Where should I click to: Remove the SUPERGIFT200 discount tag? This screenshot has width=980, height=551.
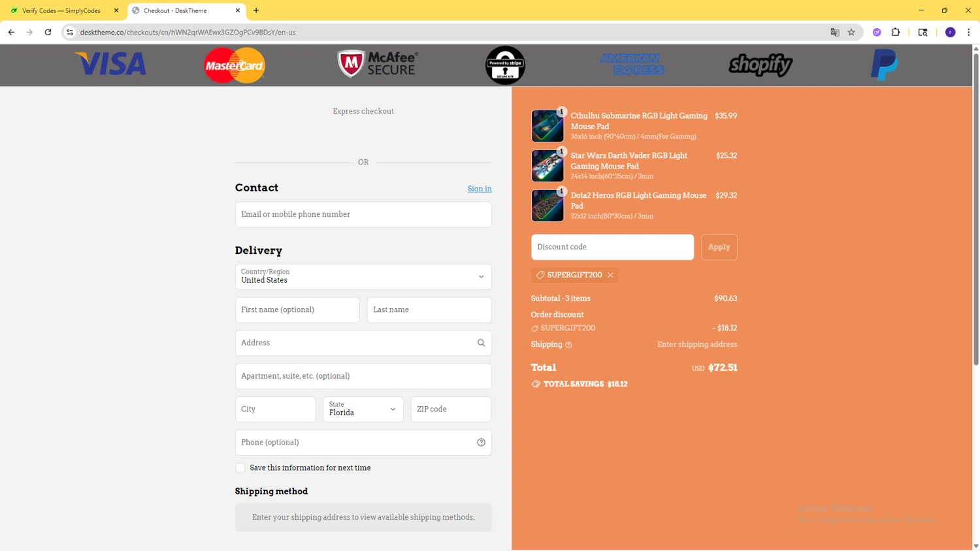coord(610,275)
